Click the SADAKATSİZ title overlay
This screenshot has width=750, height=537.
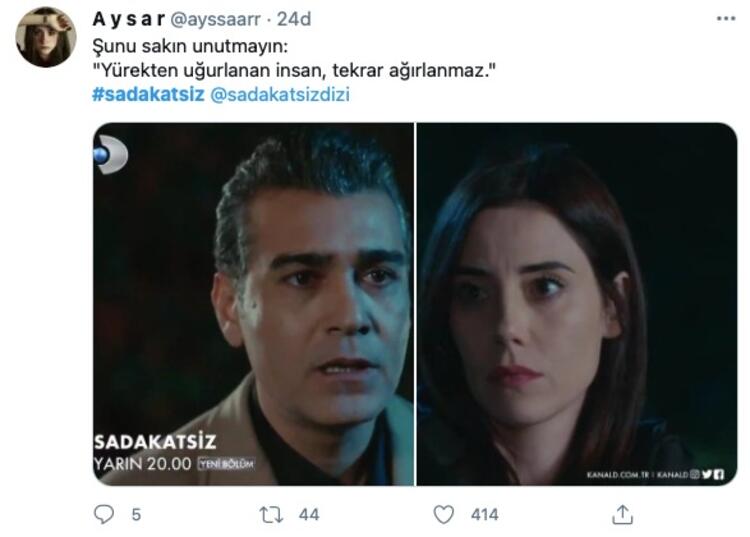(x=155, y=442)
